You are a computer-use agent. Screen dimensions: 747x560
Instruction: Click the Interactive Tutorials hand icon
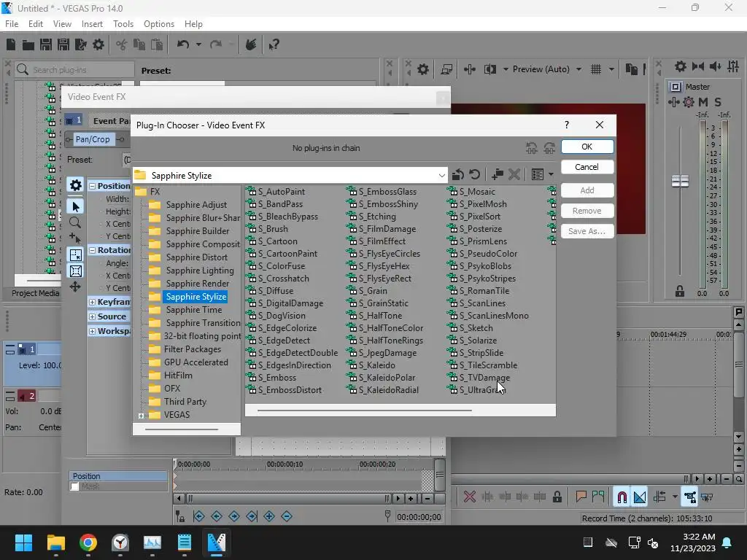point(251,44)
